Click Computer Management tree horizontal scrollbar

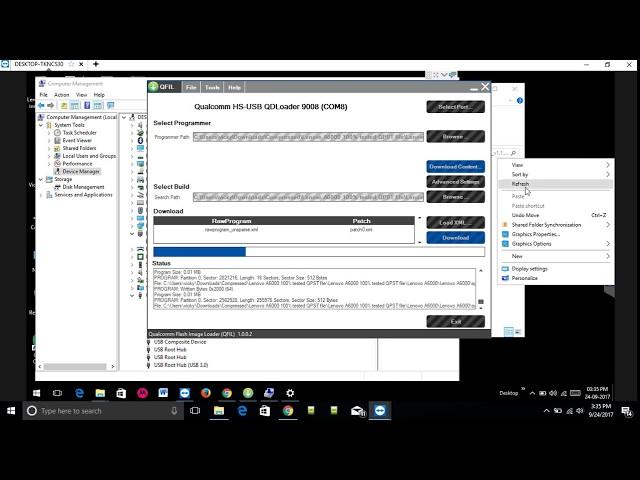pyautogui.click(x=76, y=367)
